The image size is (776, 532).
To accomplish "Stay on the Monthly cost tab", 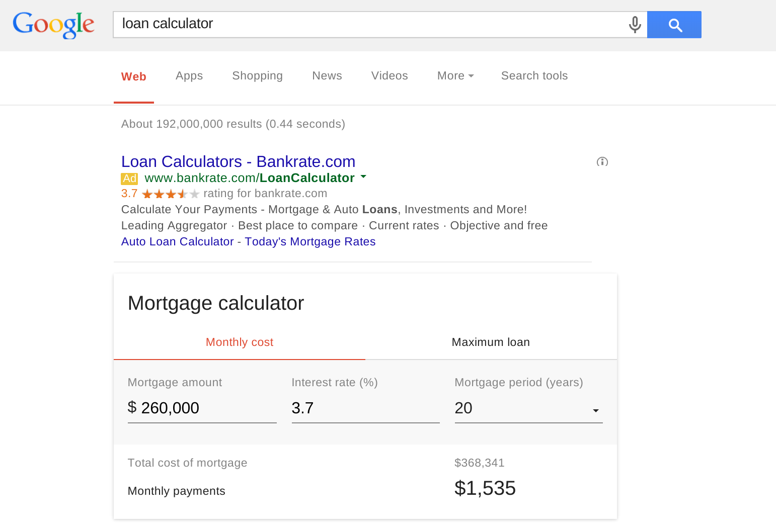I will pos(240,342).
